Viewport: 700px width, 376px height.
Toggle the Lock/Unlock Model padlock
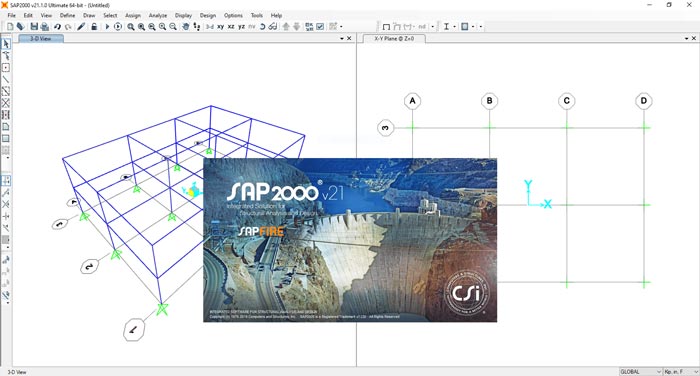pyautogui.click(x=94, y=27)
